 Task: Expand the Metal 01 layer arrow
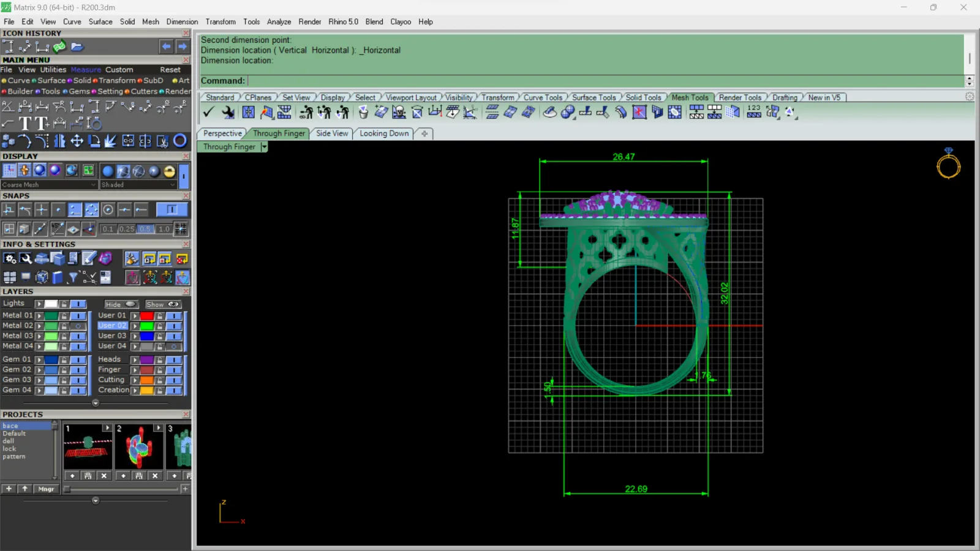[x=39, y=316]
